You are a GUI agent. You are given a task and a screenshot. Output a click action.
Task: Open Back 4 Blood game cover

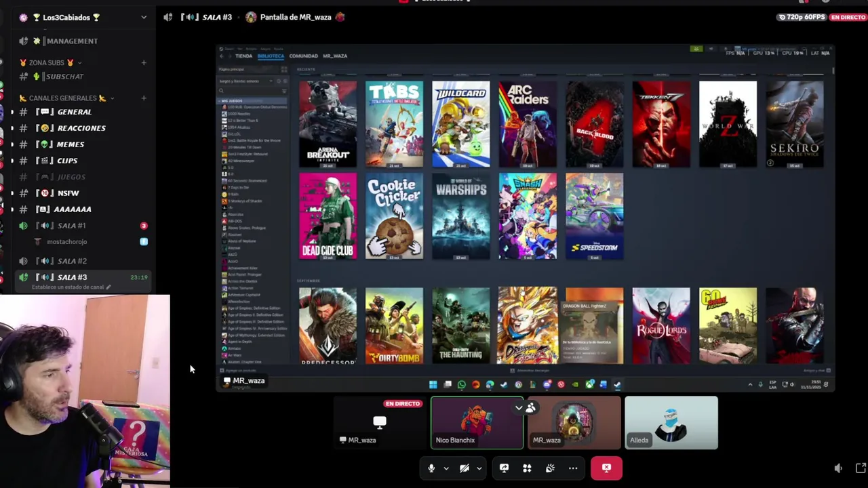[594, 124]
